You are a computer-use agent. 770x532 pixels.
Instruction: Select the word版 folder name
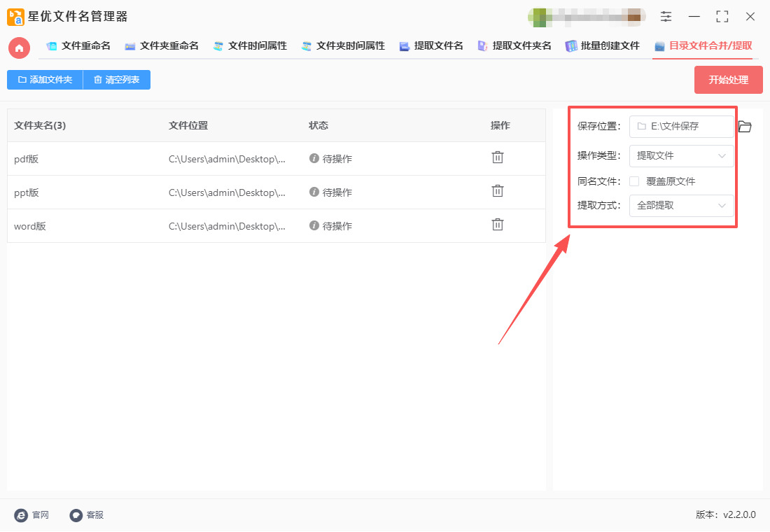tap(29, 226)
